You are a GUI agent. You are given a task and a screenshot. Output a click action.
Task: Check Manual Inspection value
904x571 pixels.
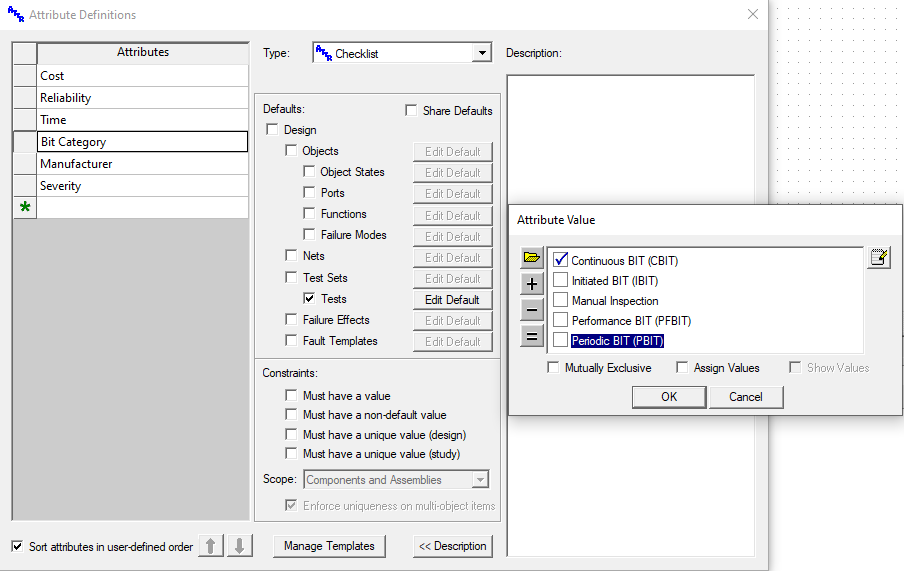pos(560,300)
